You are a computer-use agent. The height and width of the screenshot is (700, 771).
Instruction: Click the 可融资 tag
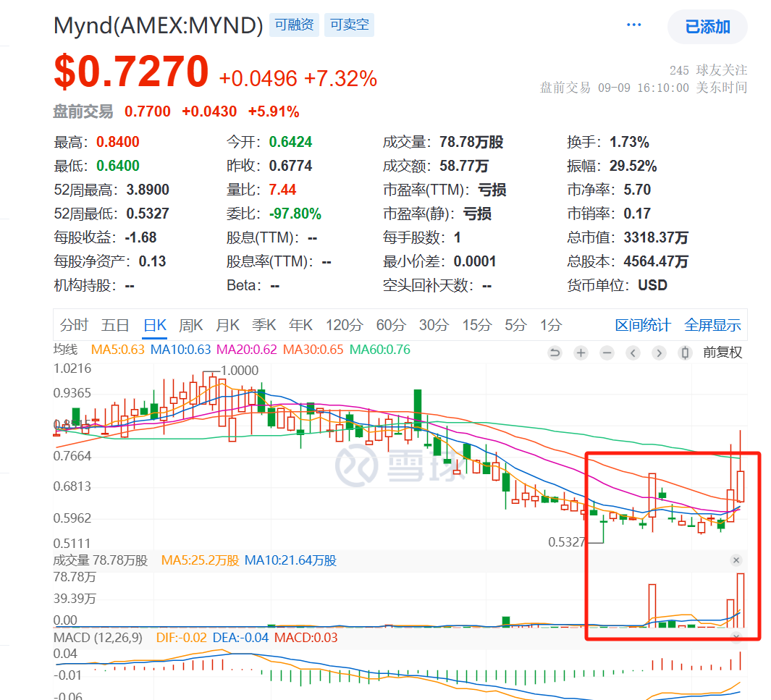point(294,25)
